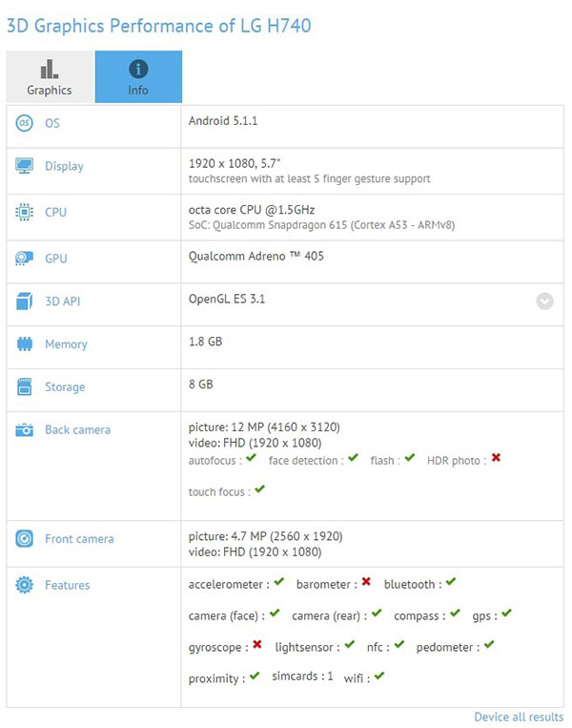
Task: Click the Back camera icon
Action: (24, 430)
